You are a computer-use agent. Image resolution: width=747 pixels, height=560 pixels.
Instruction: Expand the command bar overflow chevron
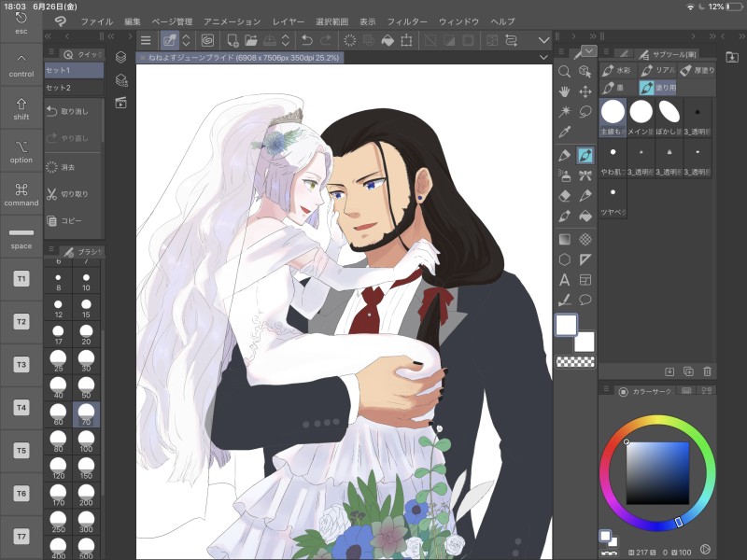(543, 40)
